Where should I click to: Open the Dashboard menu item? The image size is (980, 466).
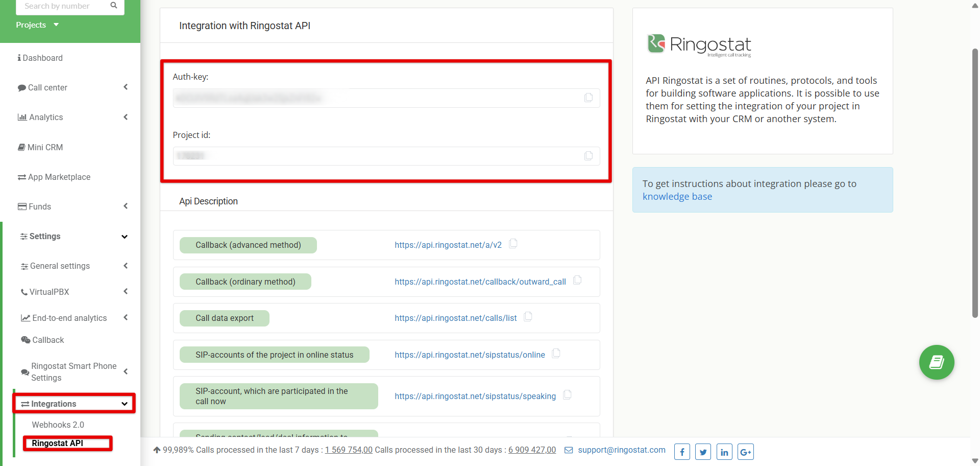pyautogui.click(x=40, y=58)
